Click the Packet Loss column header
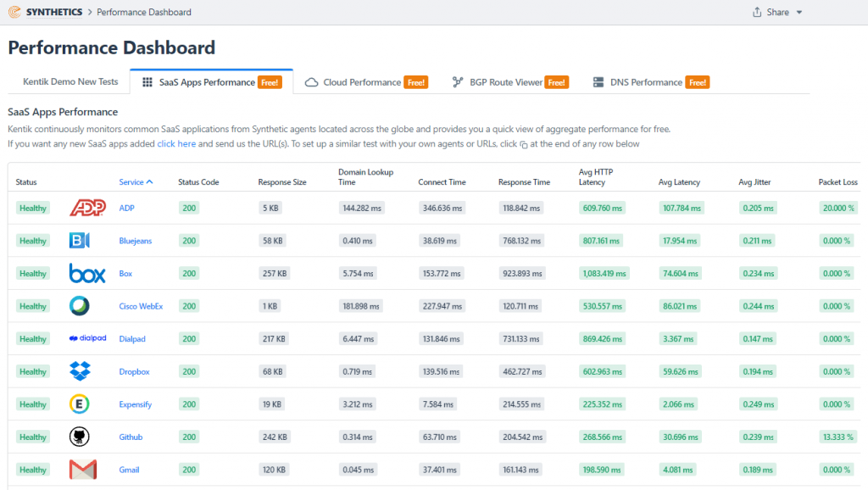The height and width of the screenshot is (490, 868). tap(837, 181)
